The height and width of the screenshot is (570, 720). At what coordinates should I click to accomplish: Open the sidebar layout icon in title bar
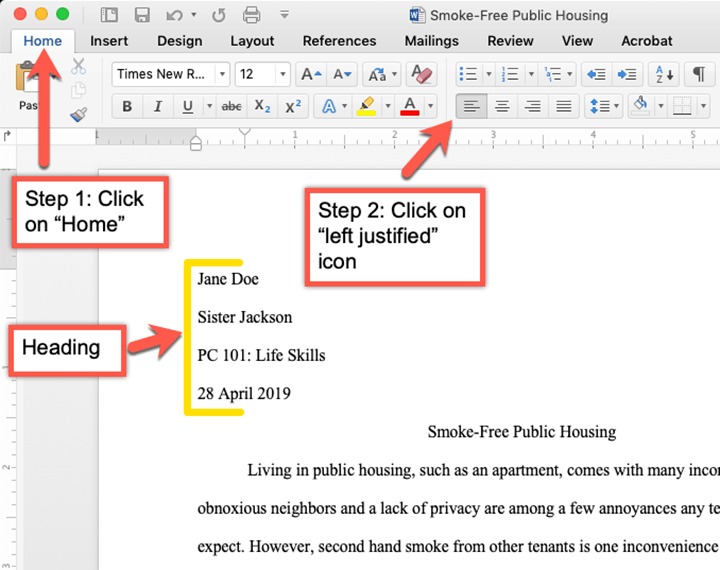(109, 15)
